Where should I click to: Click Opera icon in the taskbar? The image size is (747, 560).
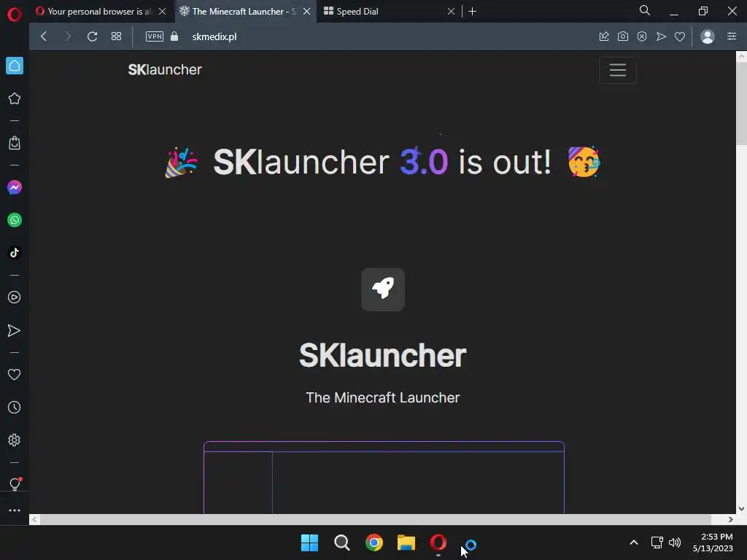[x=438, y=542]
